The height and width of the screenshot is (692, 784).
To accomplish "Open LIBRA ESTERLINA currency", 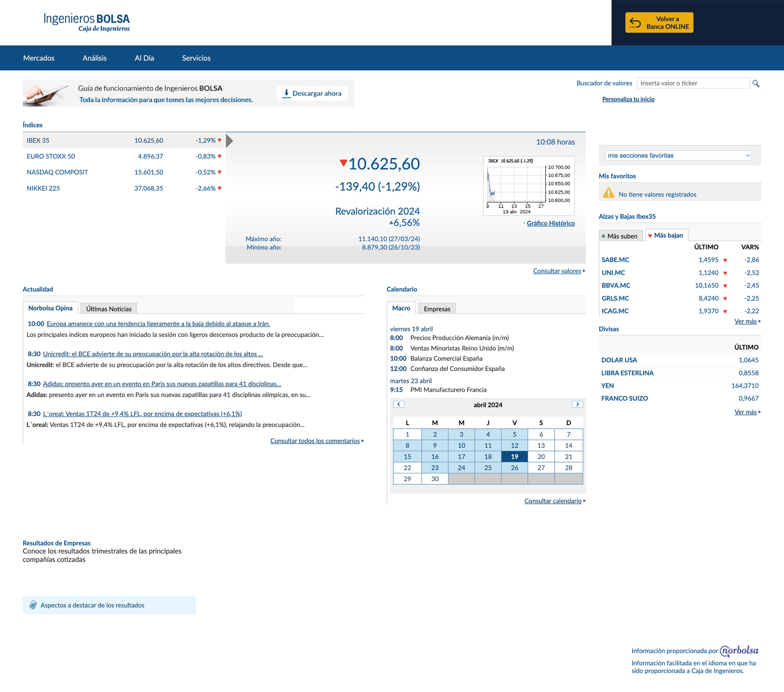I will 627,373.
